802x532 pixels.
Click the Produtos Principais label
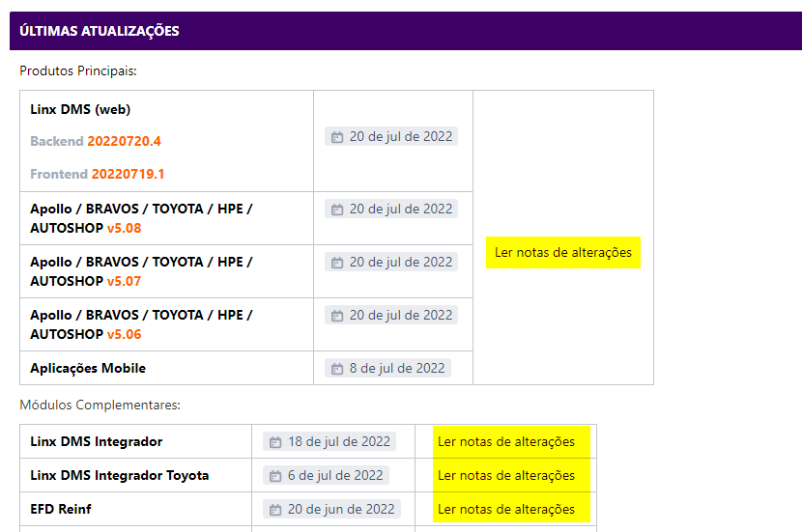78,71
